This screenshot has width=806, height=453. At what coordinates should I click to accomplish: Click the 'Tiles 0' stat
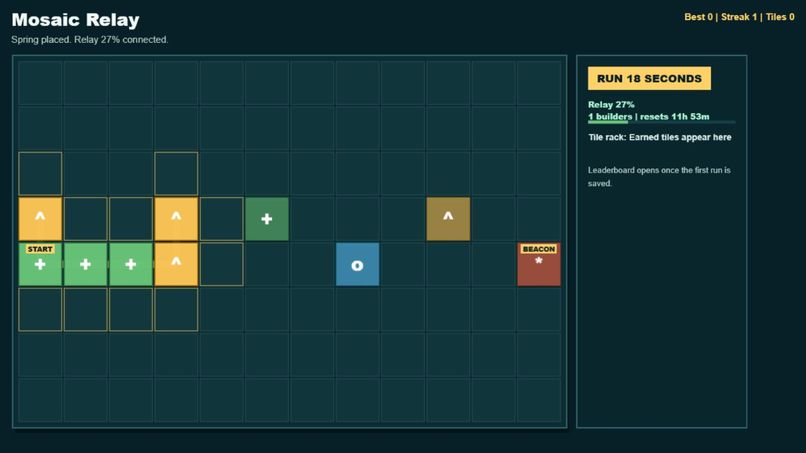coord(780,17)
